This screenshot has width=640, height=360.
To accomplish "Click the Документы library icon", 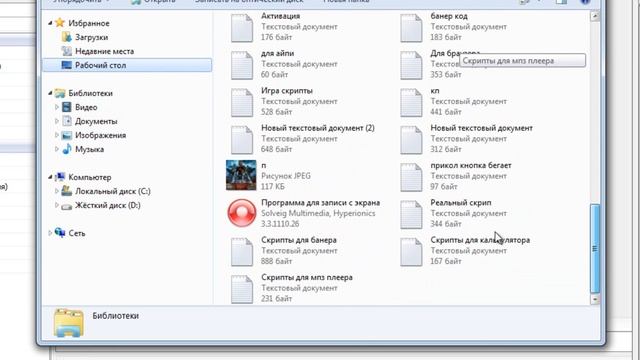I will (x=67, y=121).
